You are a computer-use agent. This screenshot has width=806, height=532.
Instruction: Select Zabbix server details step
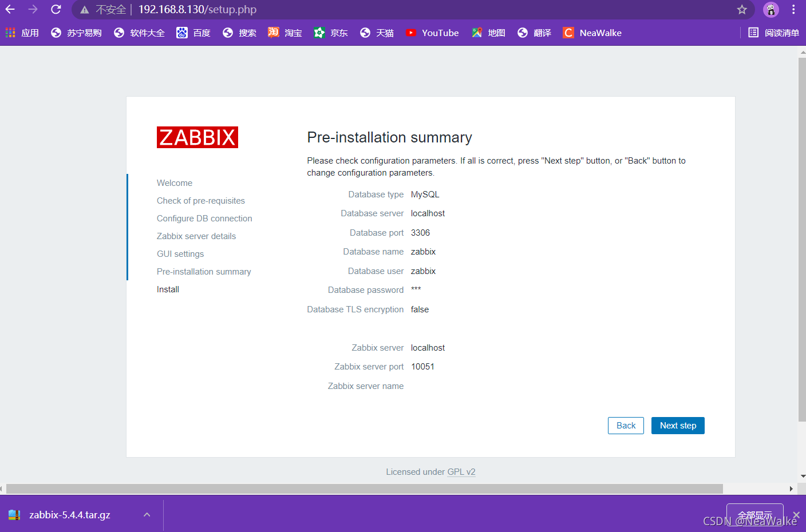pyautogui.click(x=196, y=236)
